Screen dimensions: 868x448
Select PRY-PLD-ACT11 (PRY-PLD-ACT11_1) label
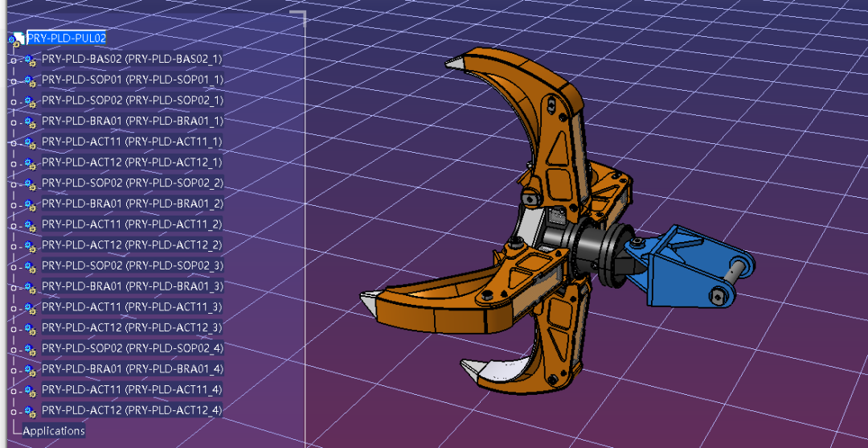click(133, 142)
